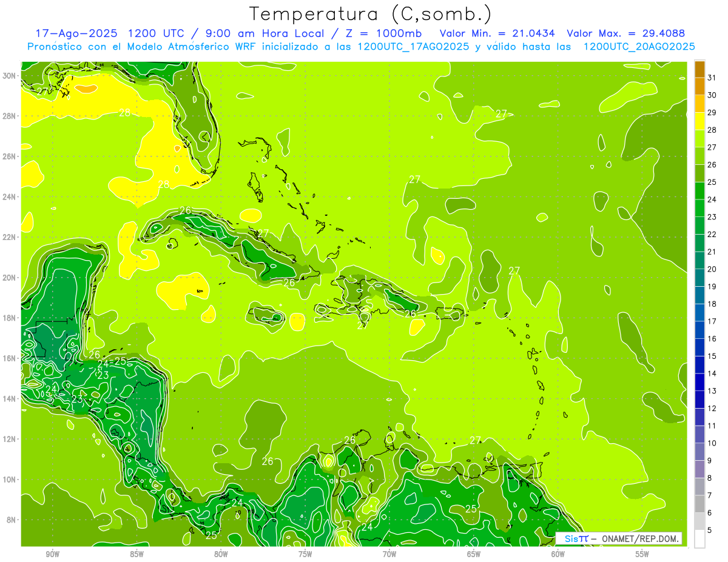Click the legend value 31
The image size is (728, 562).
712,78
